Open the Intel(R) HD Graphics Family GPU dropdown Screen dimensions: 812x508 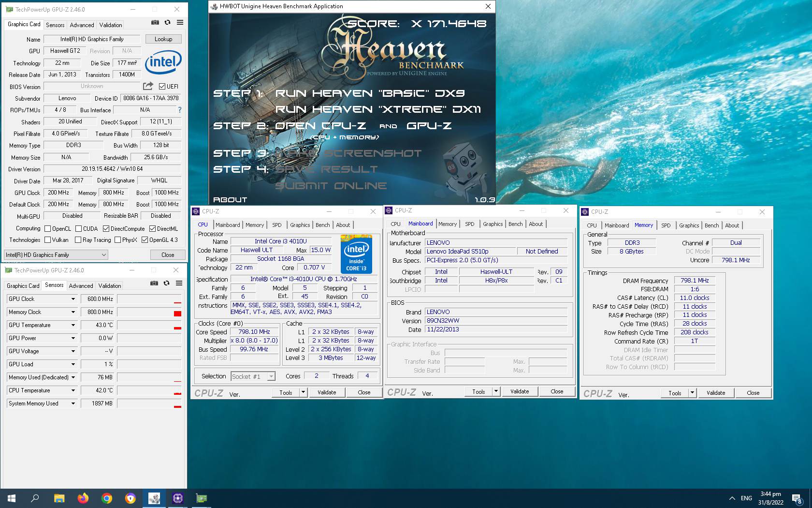coord(56,255)
